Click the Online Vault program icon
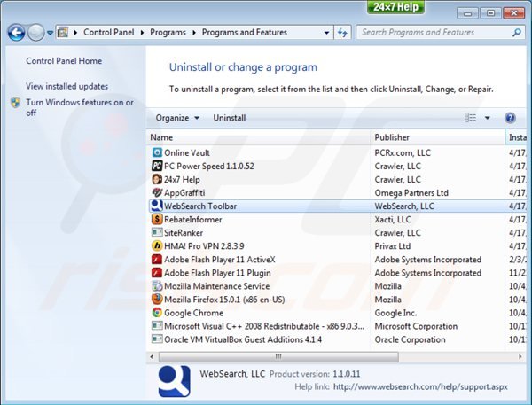This screenshot has width=532, height=405. pos(157,152)
